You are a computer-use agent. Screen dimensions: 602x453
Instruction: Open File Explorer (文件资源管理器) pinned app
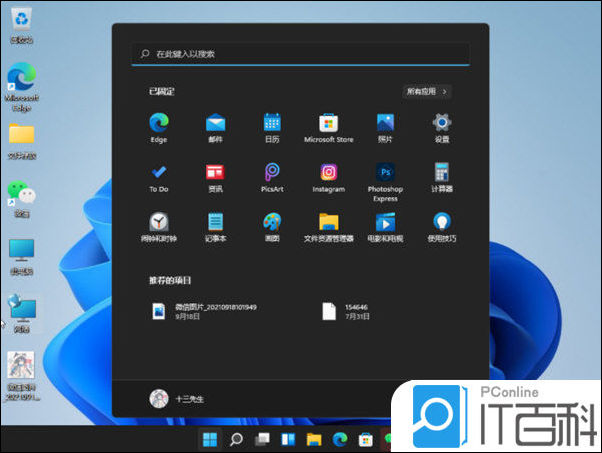[x=329, y=227]
